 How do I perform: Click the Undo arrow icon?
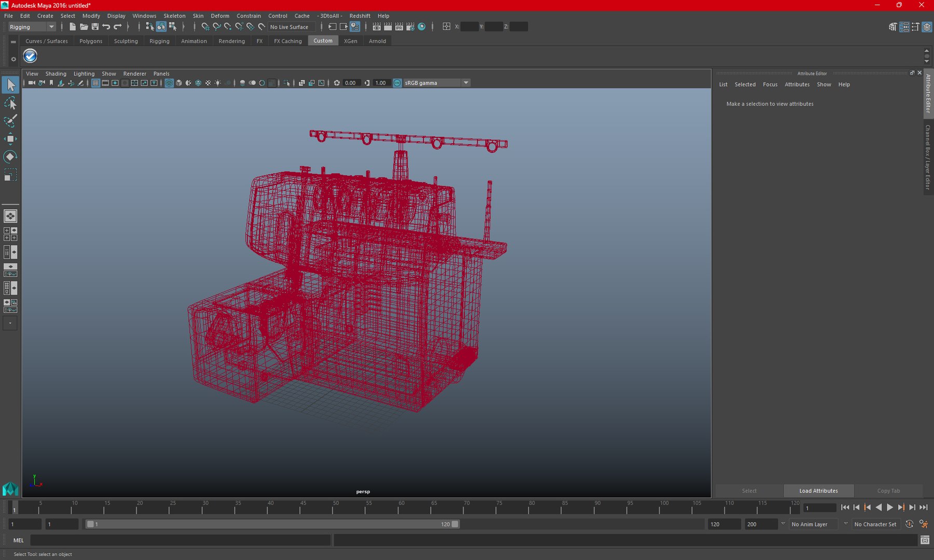(x=106, y=26)
